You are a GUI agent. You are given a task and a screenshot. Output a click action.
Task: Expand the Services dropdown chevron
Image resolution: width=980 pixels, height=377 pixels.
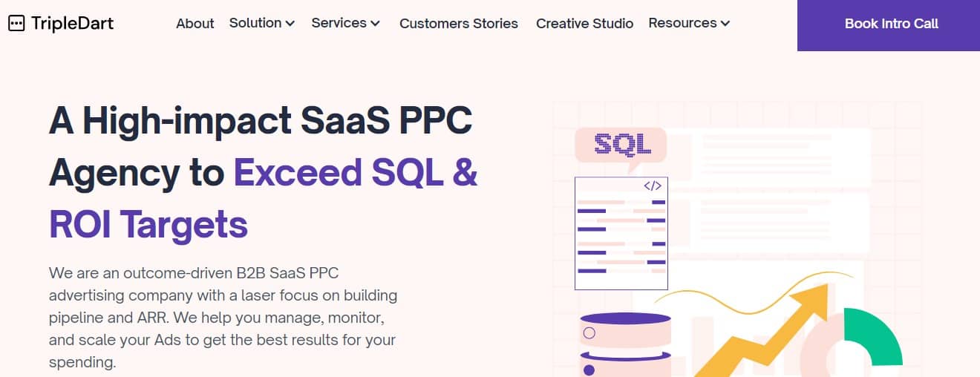[376, 24]
